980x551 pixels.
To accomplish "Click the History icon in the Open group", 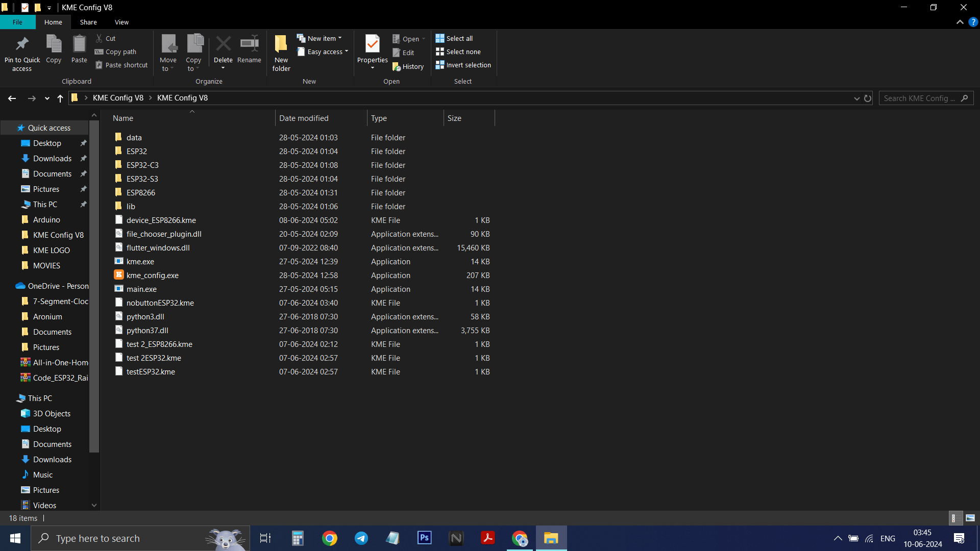I will [x=397, y=67].
